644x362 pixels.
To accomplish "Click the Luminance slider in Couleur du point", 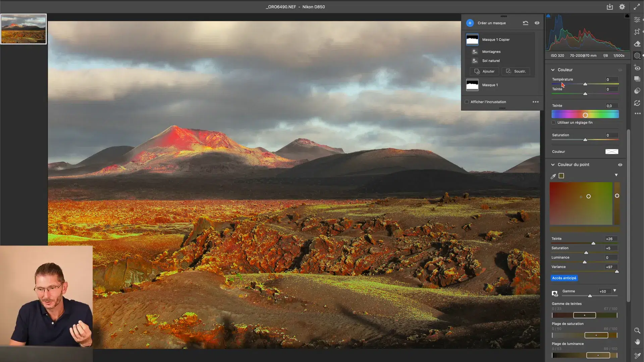I will click(x=585, y=262).
